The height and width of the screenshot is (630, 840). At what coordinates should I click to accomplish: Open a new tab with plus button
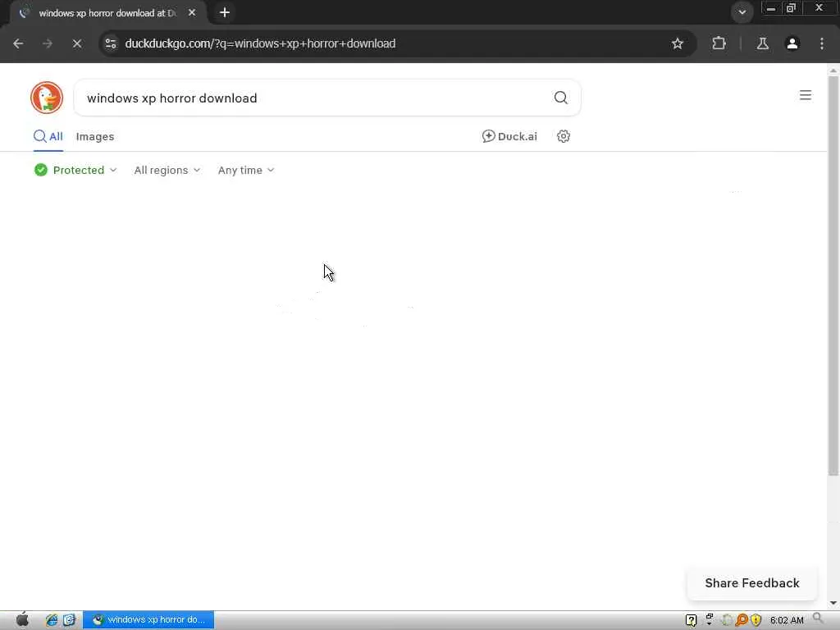(x=225, y=12)
